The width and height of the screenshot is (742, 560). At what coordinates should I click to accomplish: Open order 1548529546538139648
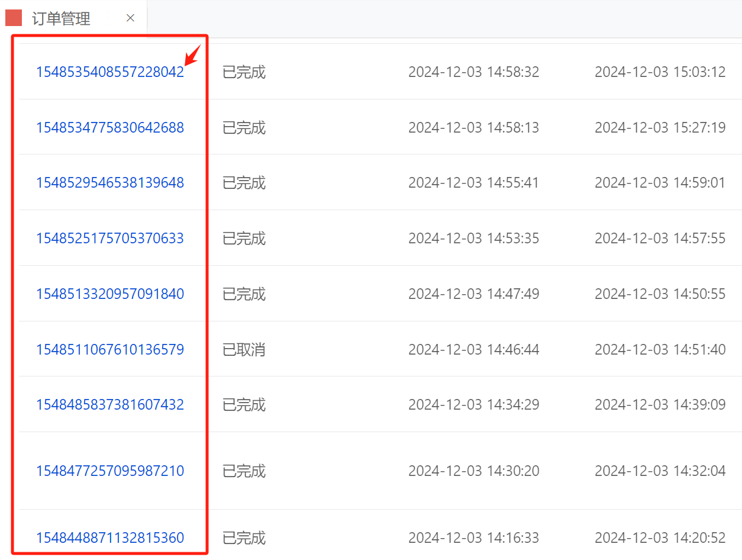pyautogui.click(x=110, y=183)
